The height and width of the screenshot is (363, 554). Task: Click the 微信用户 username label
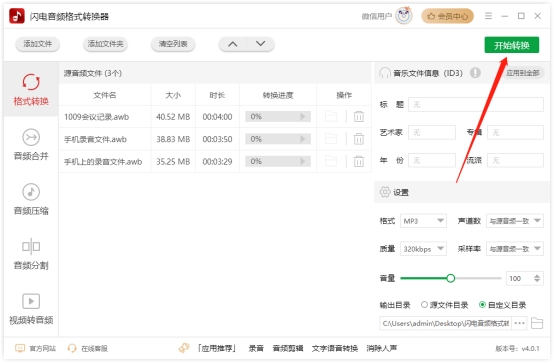click(x=377, y=16)
